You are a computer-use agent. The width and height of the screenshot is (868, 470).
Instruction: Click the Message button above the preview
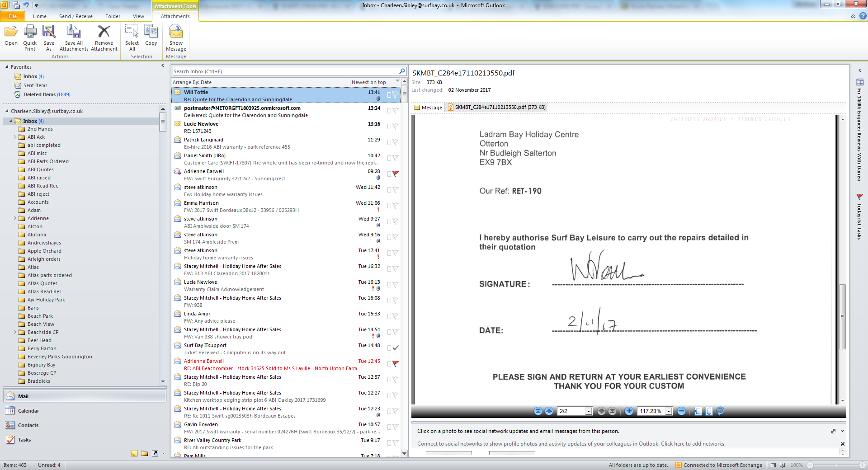coord(428,108)
